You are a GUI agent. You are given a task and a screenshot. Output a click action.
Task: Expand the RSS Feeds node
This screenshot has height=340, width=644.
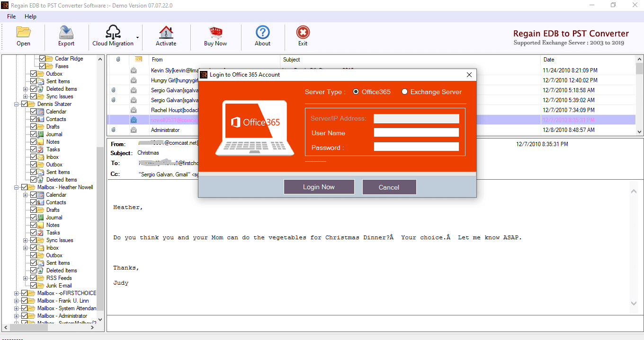click(x=25, y=278)
